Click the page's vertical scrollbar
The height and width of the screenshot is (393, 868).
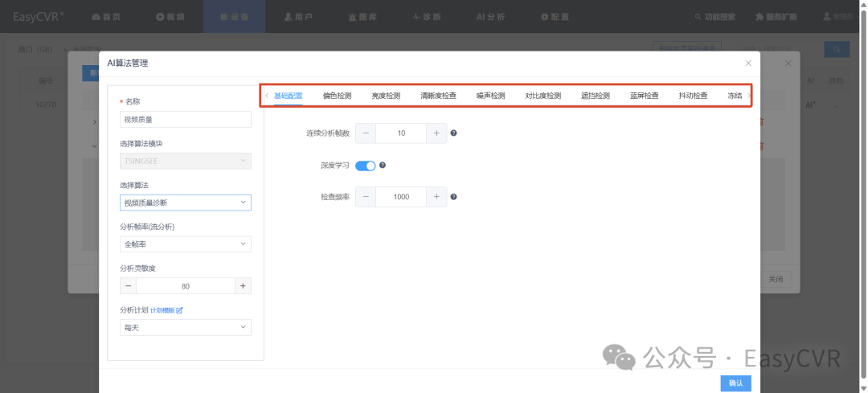coord(863,194)
